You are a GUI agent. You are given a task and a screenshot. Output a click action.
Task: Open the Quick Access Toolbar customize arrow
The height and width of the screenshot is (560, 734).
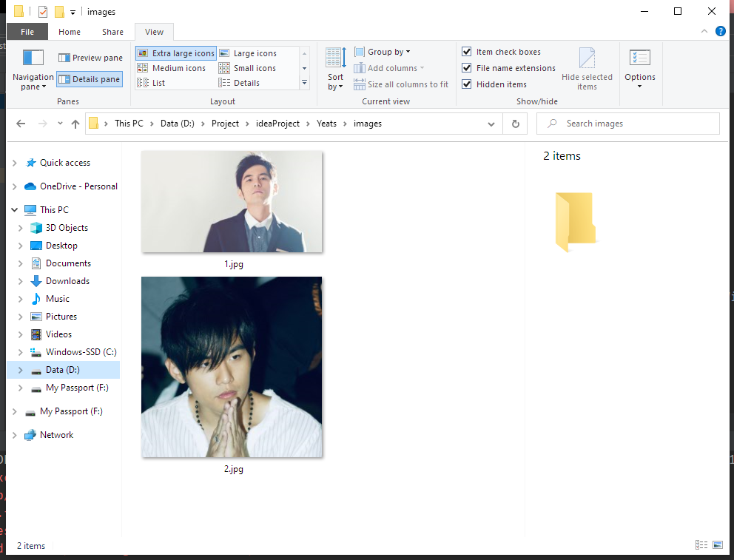coord(73,12)
